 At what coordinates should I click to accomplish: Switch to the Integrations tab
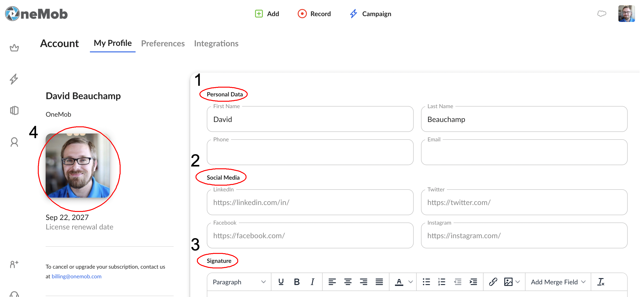217,44
